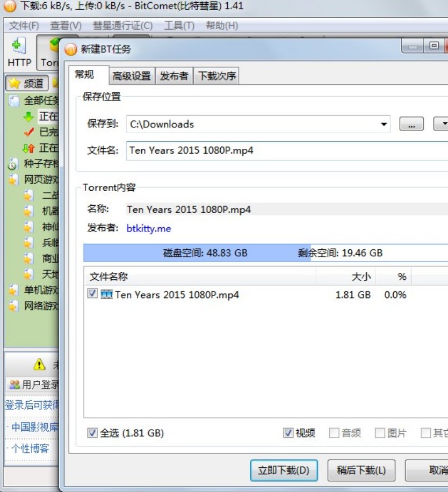
Task: Click the Torrent 名称 value Ten Years 2015 1080P.mp4
Action: [189, 209]
